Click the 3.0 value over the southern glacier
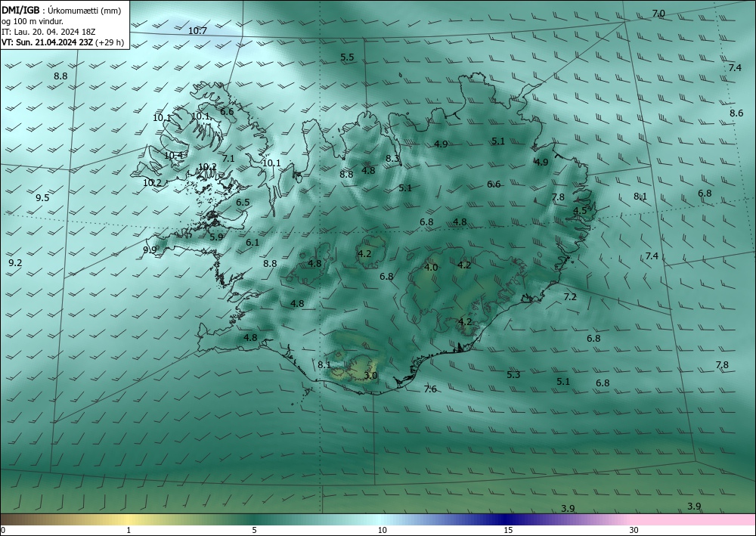This screenshot has width=756, height=536. 370,376
